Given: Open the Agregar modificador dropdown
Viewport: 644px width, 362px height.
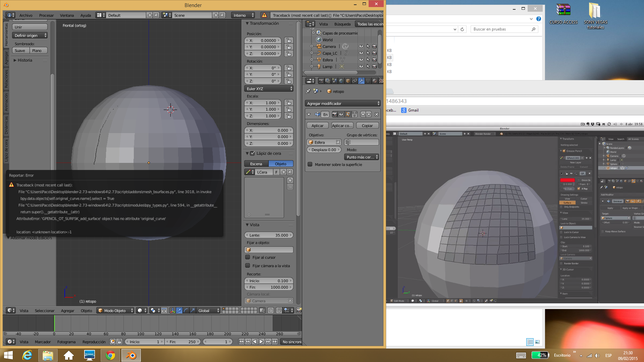Looking at the screenshot, I should [x=343, y=104].
